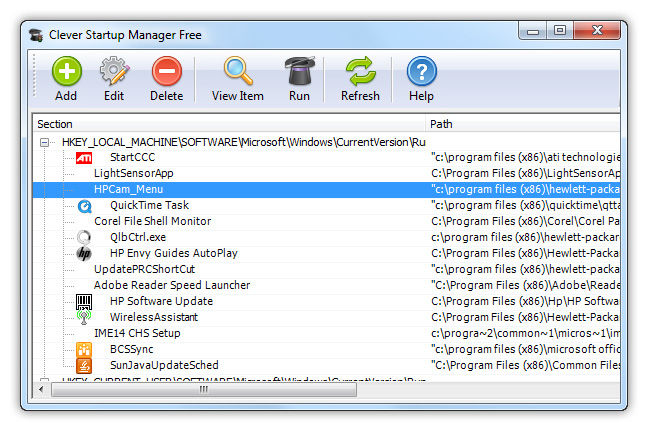Click the LightSensorApp path cell
The image size is (648, 431).
point(525,174)
